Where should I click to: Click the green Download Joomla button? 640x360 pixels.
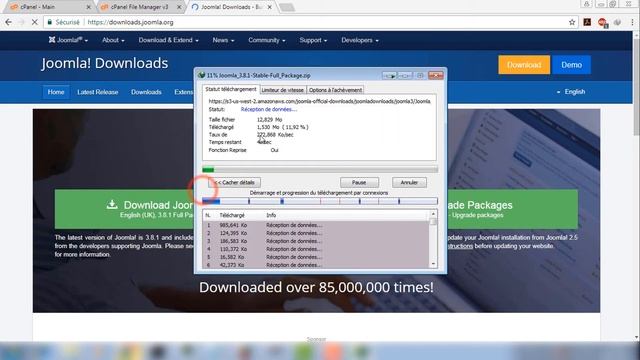click(x=124, y=209)
